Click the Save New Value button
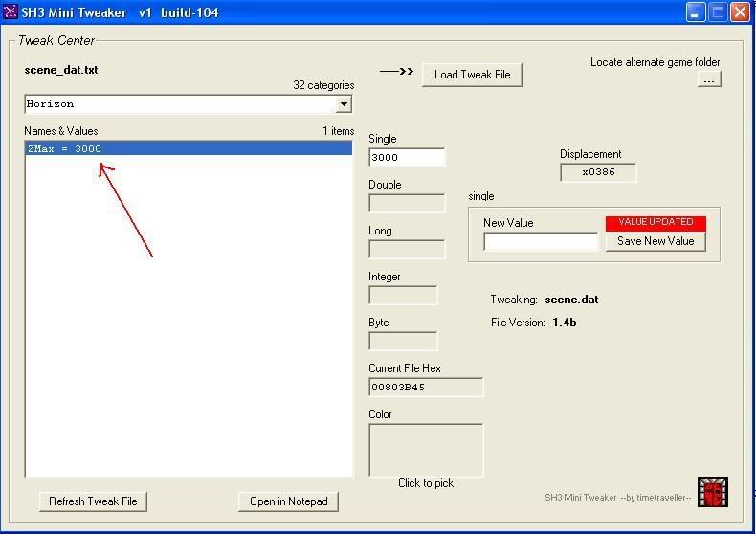756x534 pixels. (656, 241)
